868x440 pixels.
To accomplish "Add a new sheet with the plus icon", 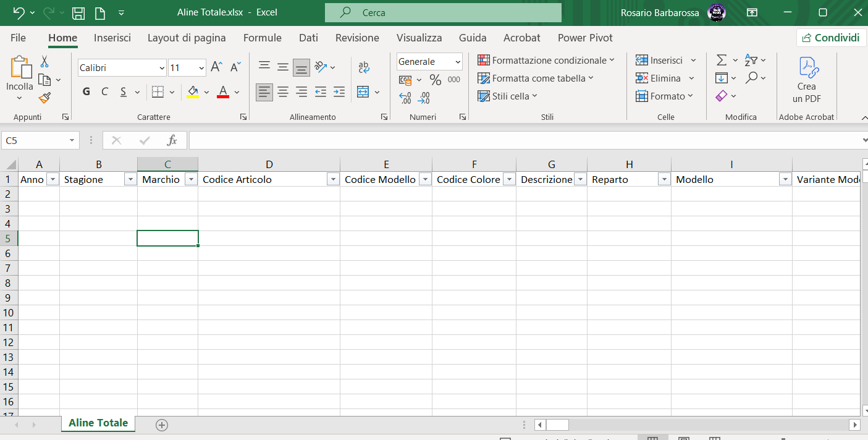I will [x=162, y=425].
